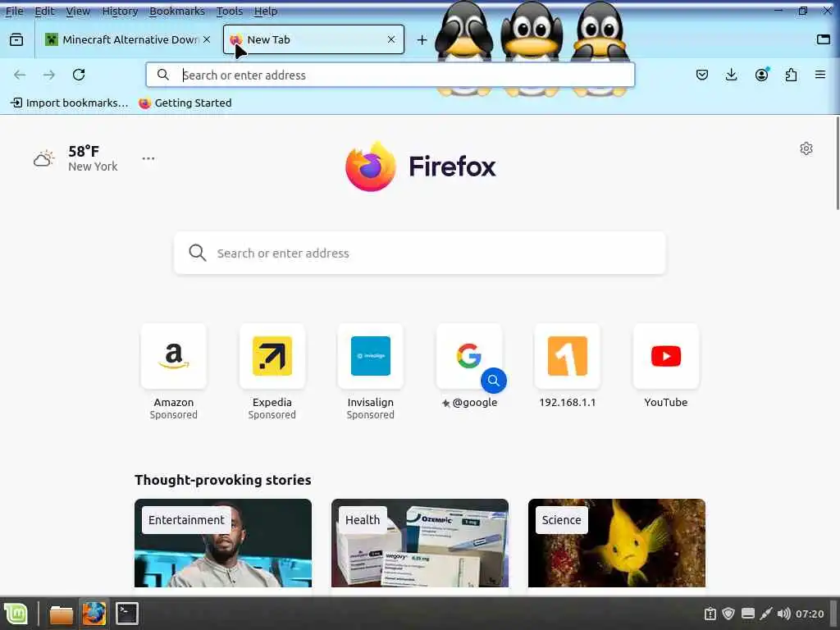
Task: Open the File menu
Action: [15, 11]
